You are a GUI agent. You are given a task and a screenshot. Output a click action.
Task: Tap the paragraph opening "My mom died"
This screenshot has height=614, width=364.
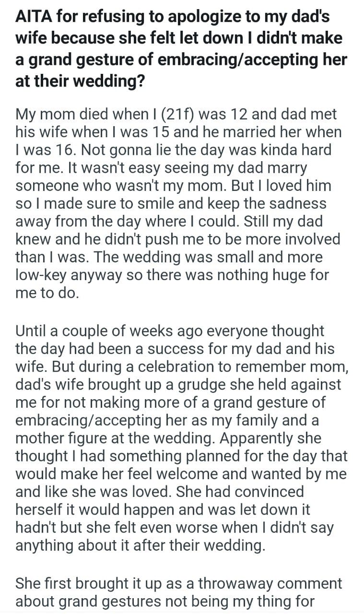tap(177, 203)
